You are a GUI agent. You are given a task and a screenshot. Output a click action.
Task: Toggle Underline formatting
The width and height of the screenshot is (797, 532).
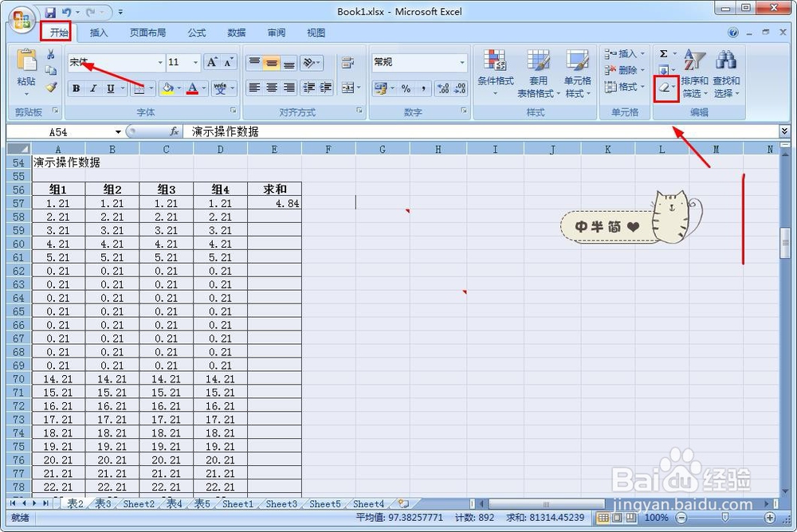point(110,88)
